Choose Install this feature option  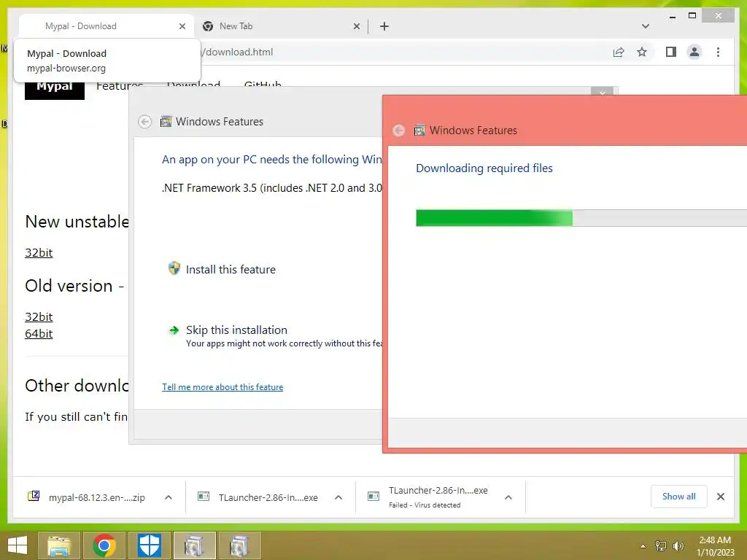point(231,270)
